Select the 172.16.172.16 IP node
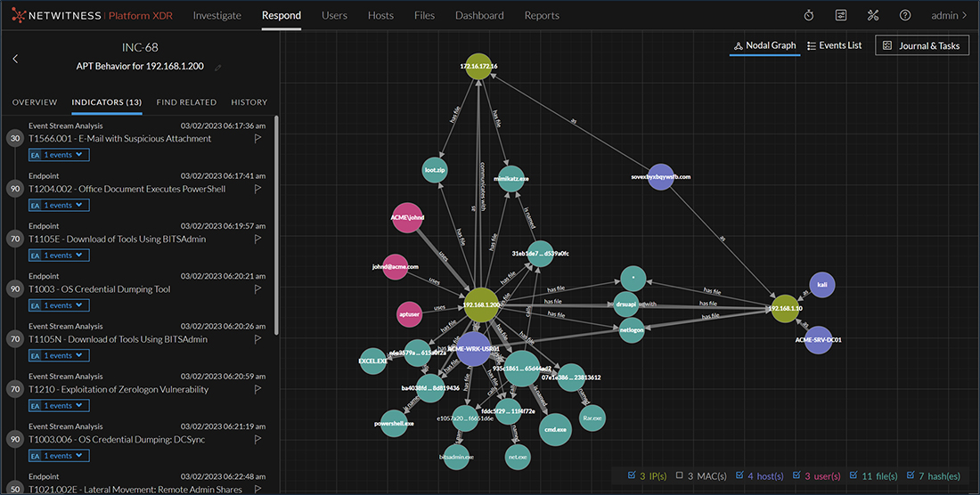 pyautogui.click(x=478, y=66)
